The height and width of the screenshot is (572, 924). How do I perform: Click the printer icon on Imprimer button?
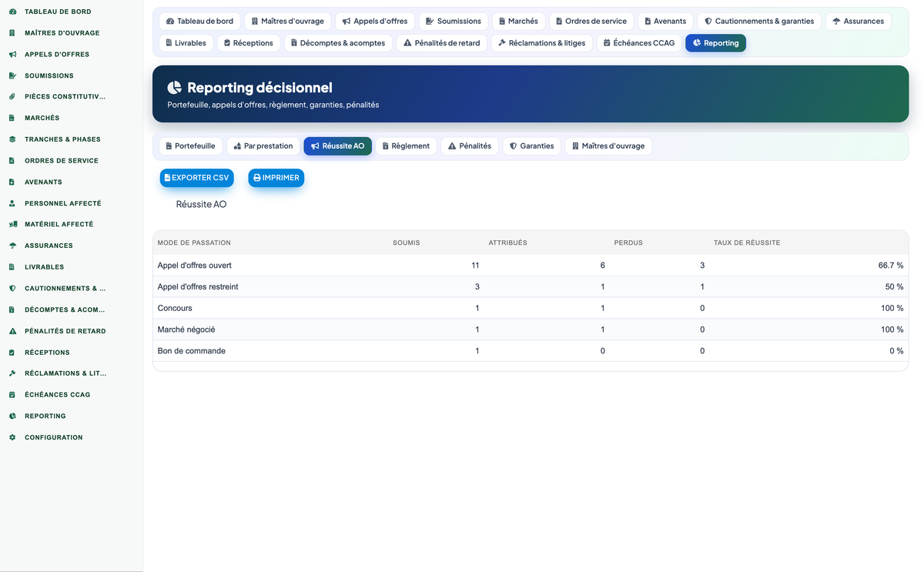click(x=257, y=178)
